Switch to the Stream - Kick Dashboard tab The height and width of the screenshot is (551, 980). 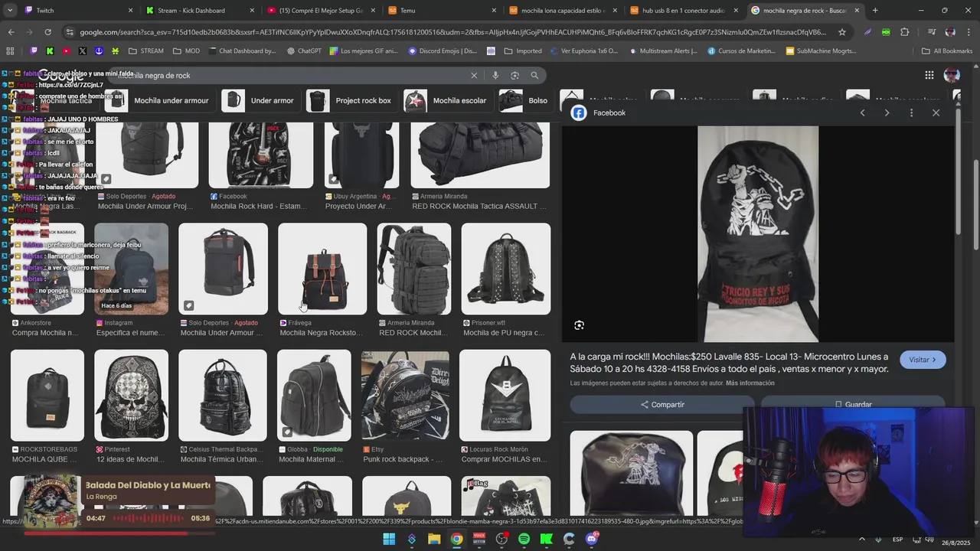pyautogui.click(x=199, y=11)
